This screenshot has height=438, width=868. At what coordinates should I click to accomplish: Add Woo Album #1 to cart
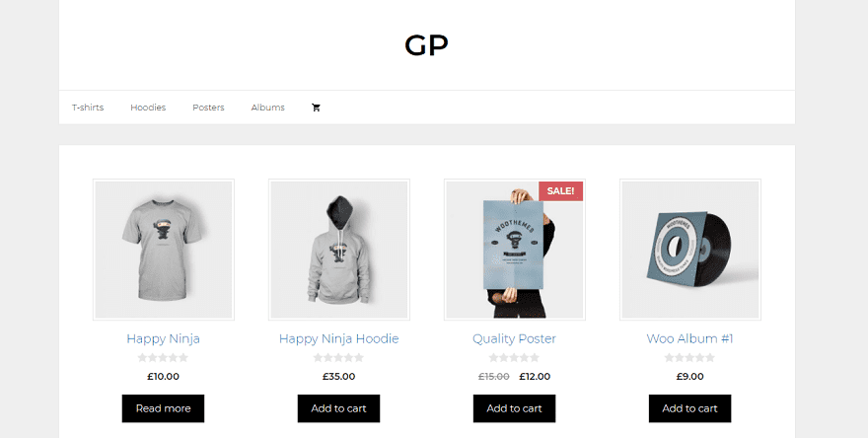(689, 408)
